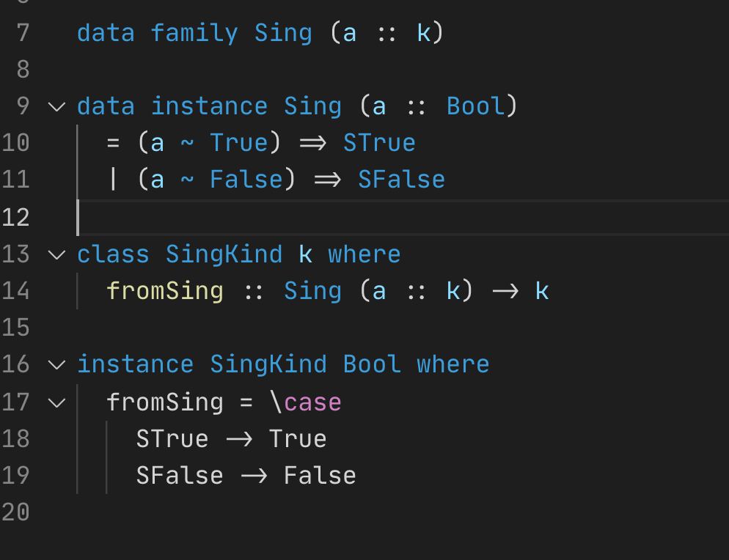Click the STrue constructor on line 10

379,143
